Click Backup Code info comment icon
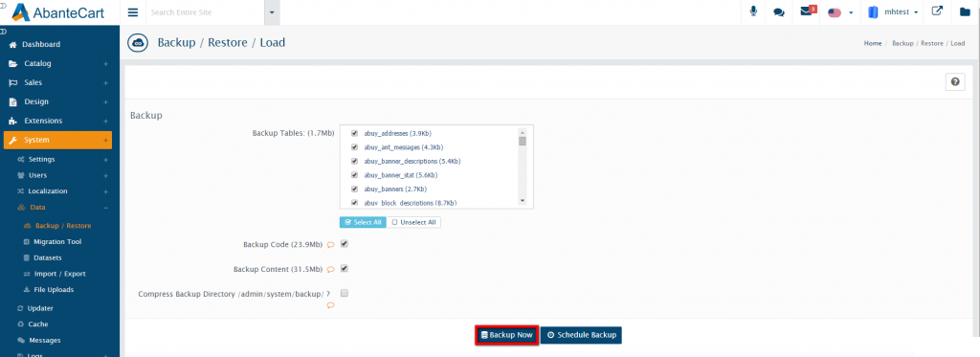This screenshot has height=357, width=980. pyautogui.click(x=331, y=245)
